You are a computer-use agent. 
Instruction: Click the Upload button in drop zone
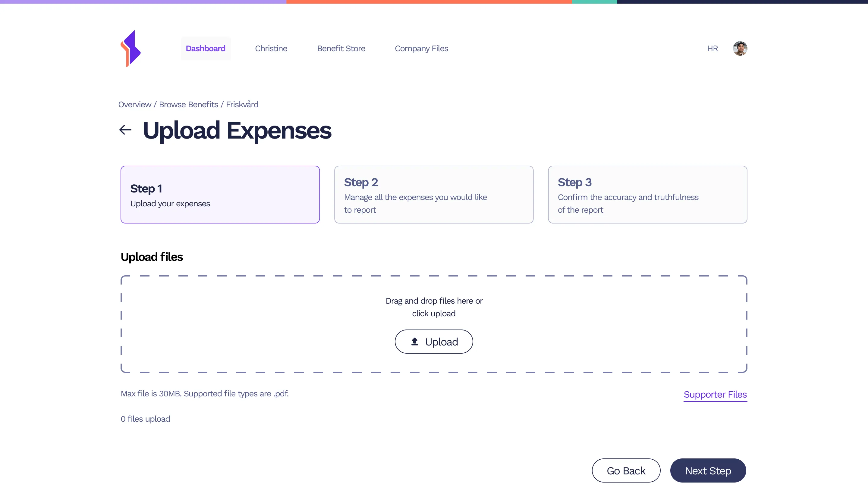click(x=434, y=342)
